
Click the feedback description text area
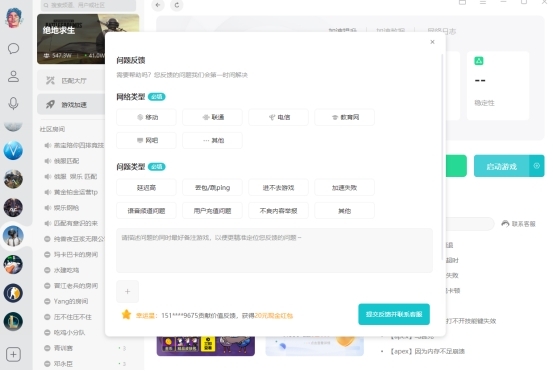click(x=274, y=250)
